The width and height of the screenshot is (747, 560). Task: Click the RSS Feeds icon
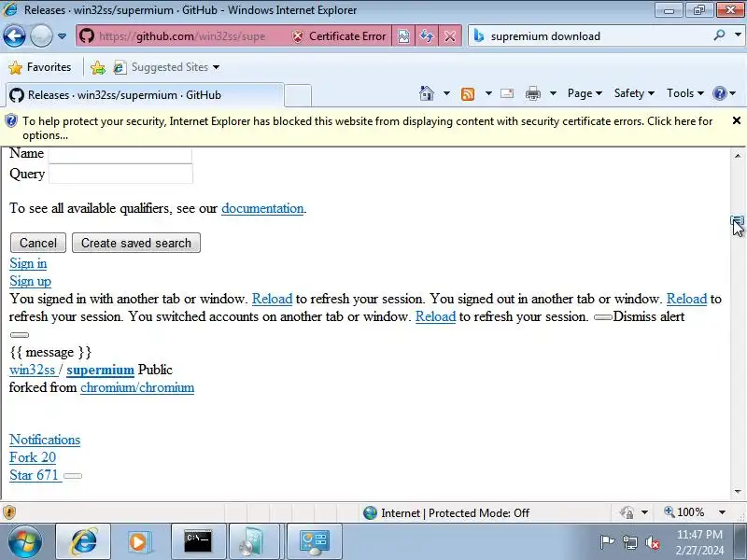coord(468,94)
